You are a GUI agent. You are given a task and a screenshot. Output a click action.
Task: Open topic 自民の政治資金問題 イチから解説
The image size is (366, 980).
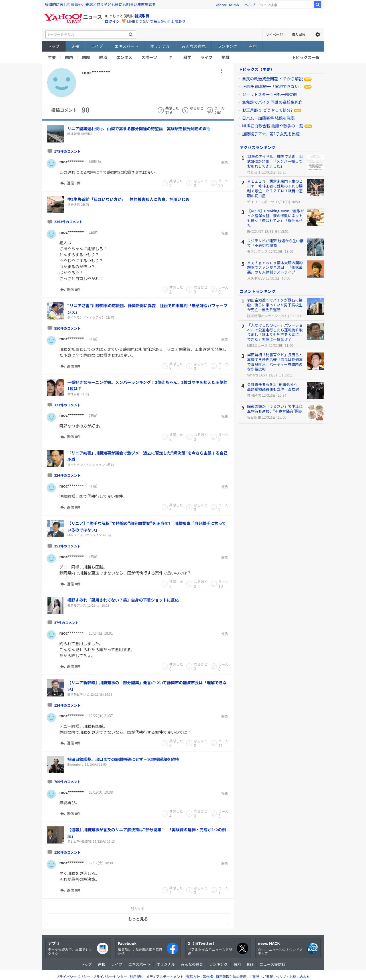point(273,79)
